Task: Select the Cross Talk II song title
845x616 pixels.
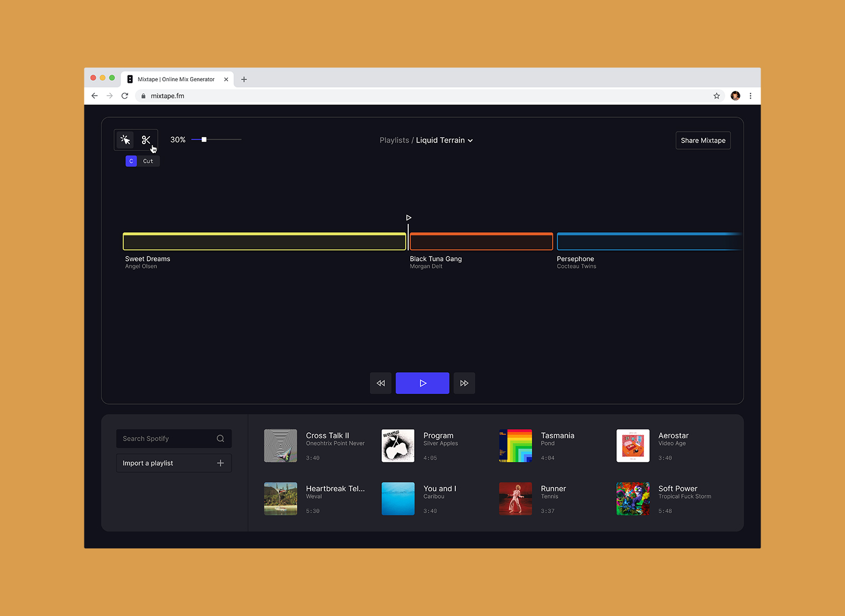Action: coord(327,435)
